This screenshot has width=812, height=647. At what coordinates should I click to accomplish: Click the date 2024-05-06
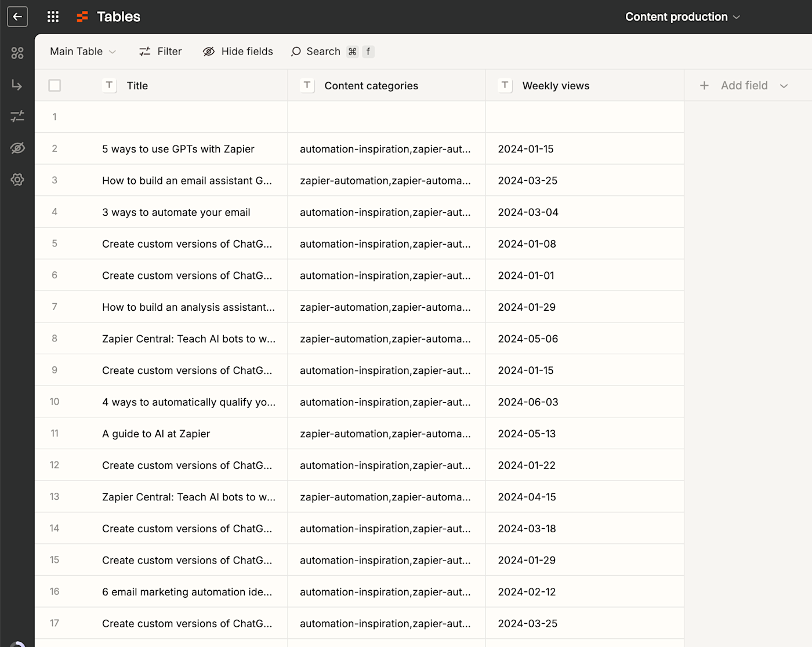(528, 339)
